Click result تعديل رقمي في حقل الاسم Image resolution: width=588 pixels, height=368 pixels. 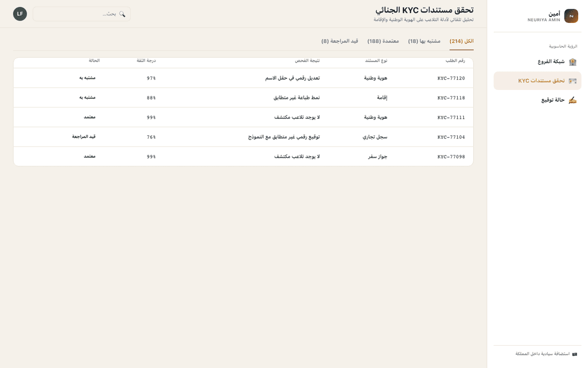click(292, 78)
